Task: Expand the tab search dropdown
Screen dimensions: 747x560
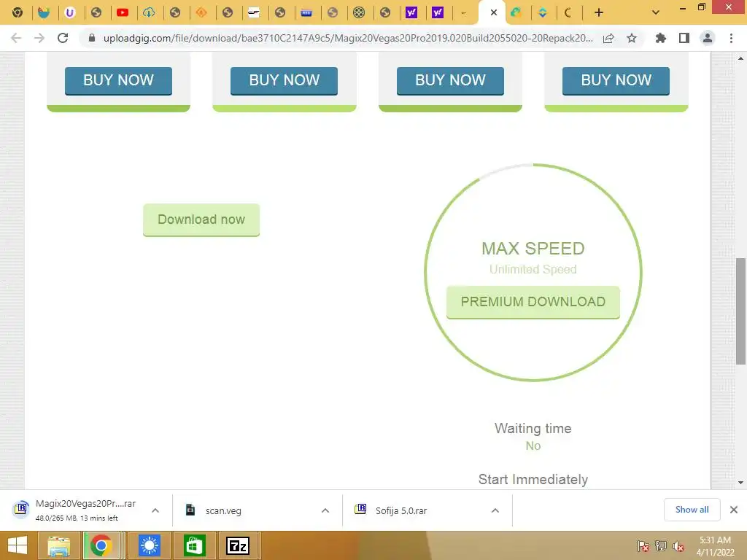Action: (x=656, y=12)
